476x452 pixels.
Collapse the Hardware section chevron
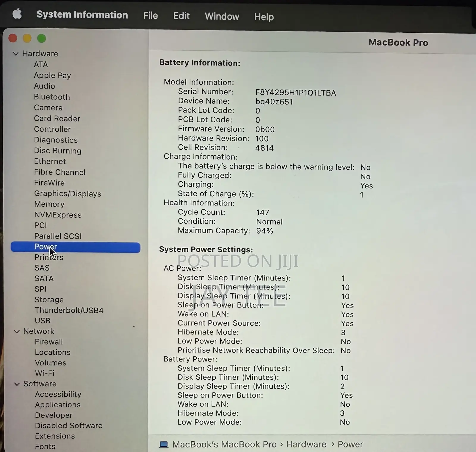[16, 54]
